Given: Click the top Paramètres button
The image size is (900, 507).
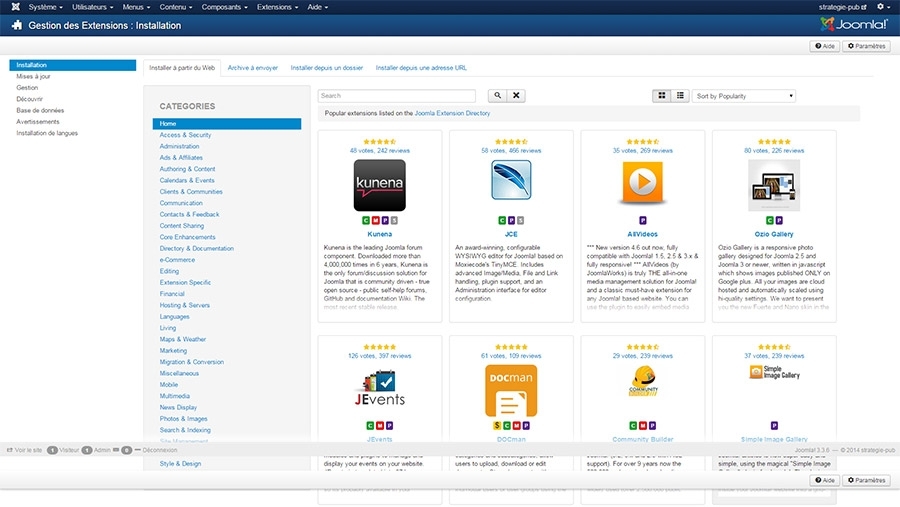Looking at the screenshot, I should (866, 46).
